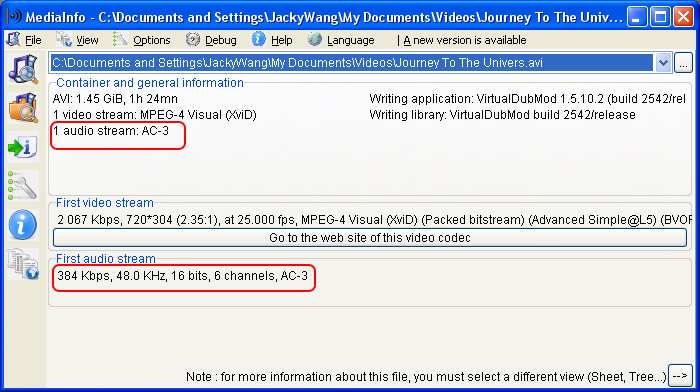
Task: Click the blue About info sidebar icon
Action: [x=22, y=225]
